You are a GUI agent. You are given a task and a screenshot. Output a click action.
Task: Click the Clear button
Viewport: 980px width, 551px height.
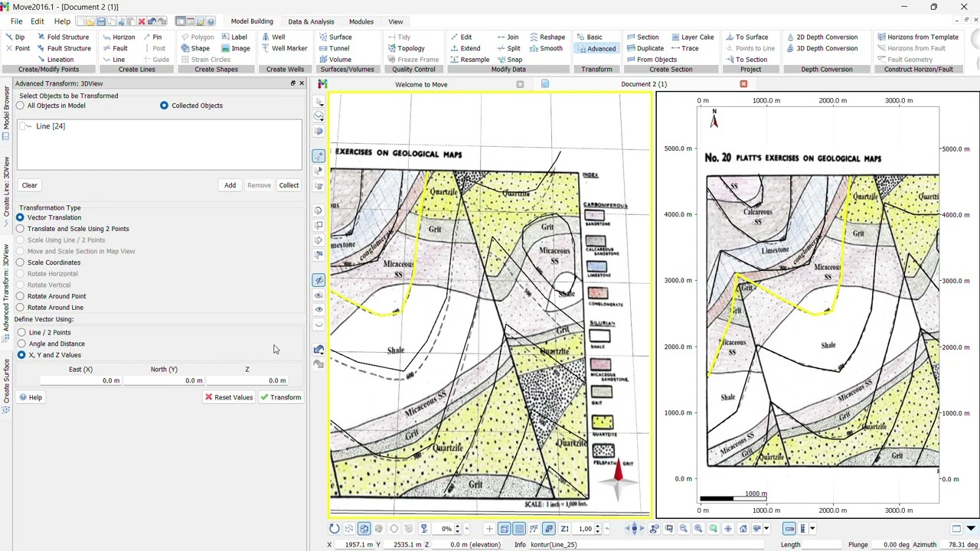tap(29, 185)
